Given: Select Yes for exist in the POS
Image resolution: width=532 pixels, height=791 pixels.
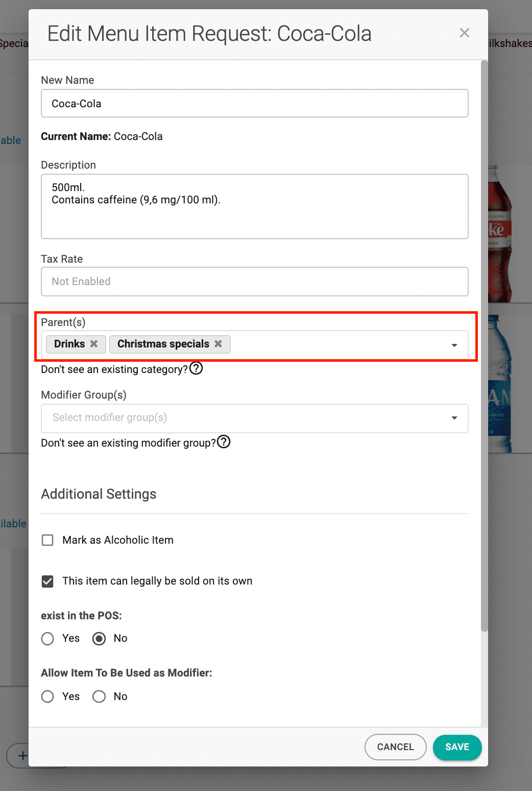Looking at the screenshot, I should point(47,639).
